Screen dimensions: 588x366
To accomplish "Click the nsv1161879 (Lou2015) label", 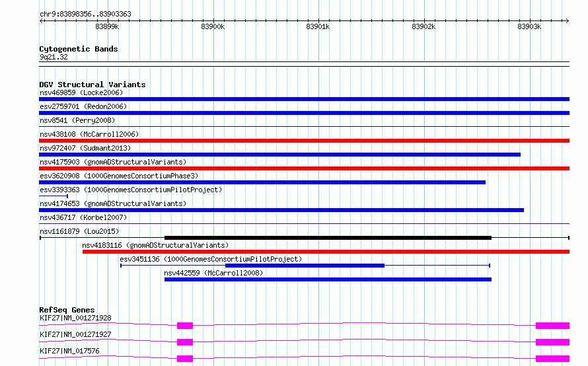I will [x=79, y=231].
